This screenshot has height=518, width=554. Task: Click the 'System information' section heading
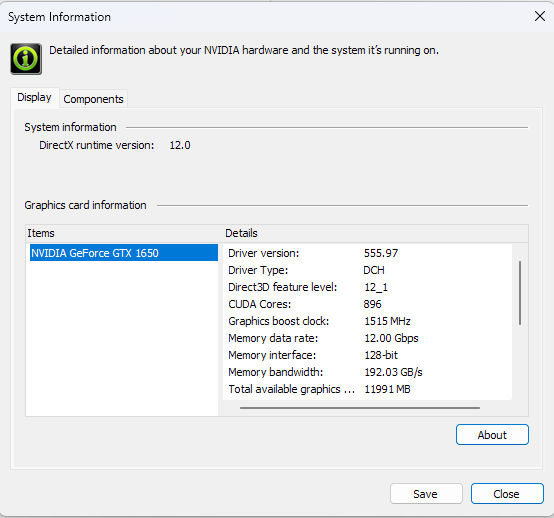70,127
